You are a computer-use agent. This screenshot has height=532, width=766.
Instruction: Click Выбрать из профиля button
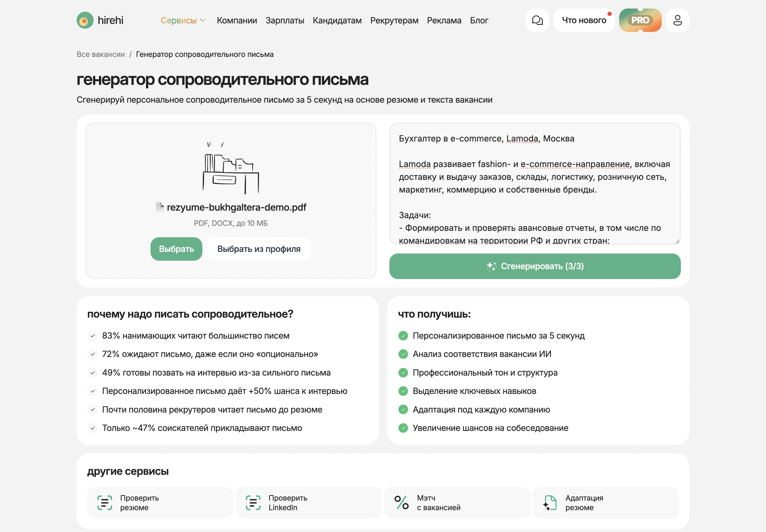click(259, 249)
